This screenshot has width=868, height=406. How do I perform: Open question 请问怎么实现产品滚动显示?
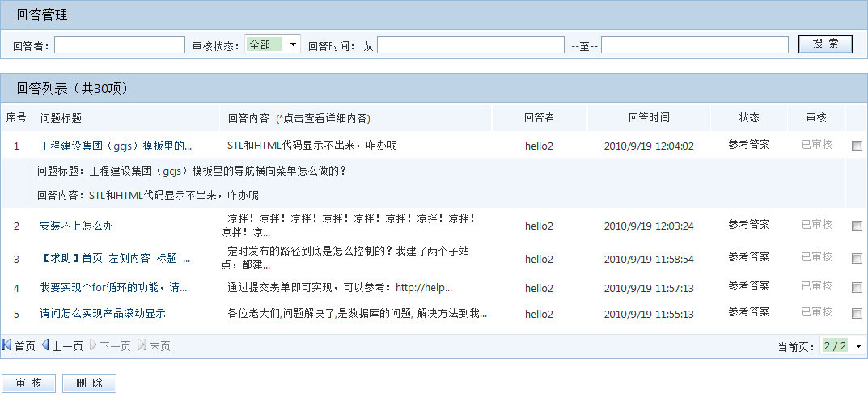click(103, 314)
